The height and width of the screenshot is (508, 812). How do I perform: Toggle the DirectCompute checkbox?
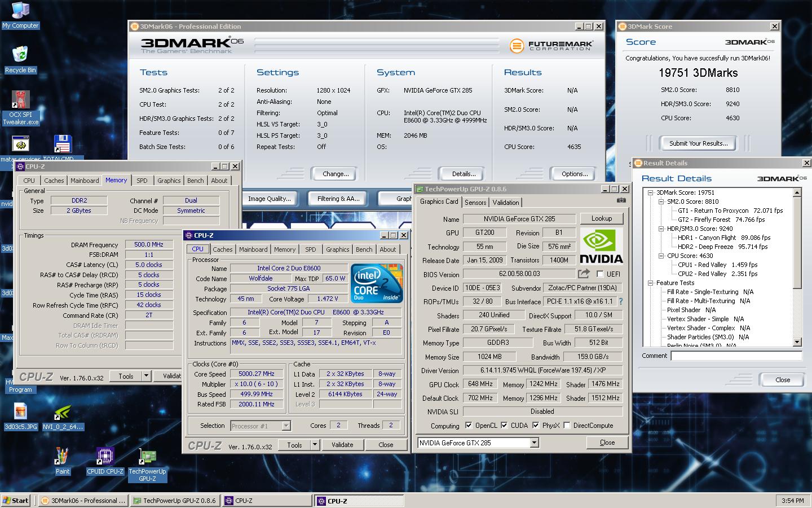click(567, 425)
